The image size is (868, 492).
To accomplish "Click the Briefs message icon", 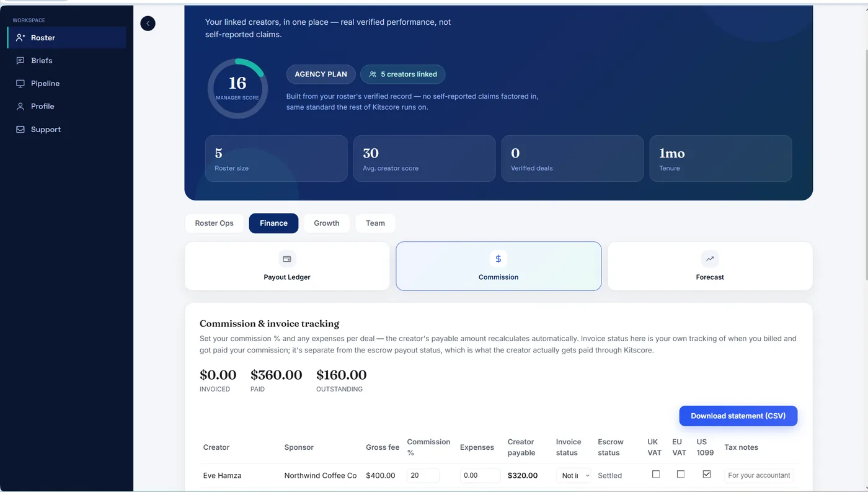I will [x=20, y=61].
